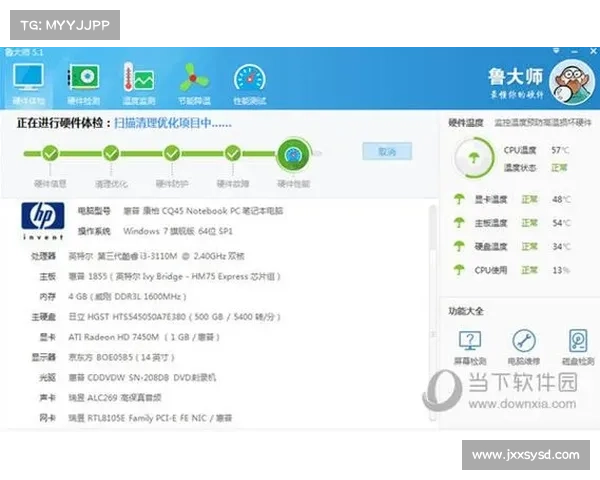Click the 鲁大师 mascot avatar

(x=572, y=82)
